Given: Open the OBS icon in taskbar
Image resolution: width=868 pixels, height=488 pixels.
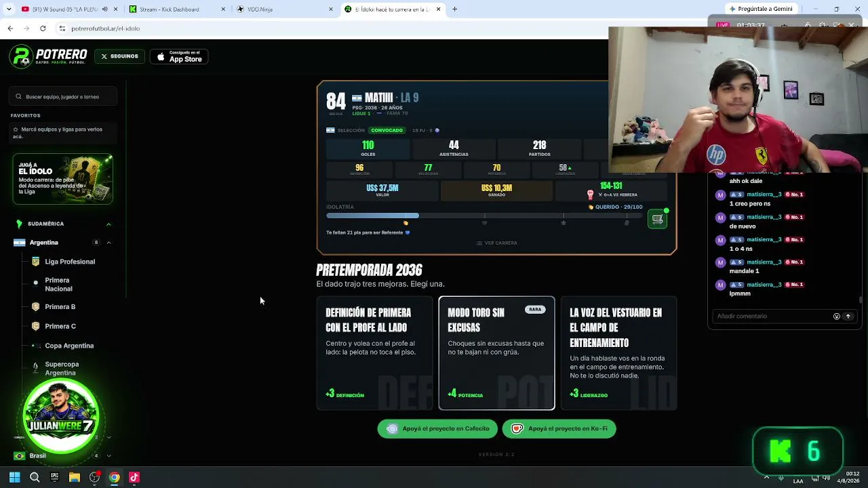Looking at the screenshot, I should (94, 477).
